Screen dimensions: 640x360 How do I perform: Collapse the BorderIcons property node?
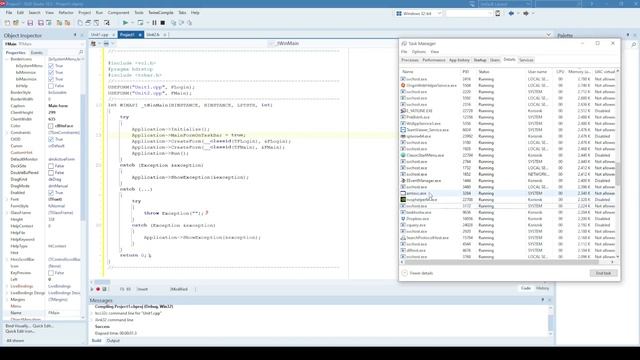[x=7, y=59]
